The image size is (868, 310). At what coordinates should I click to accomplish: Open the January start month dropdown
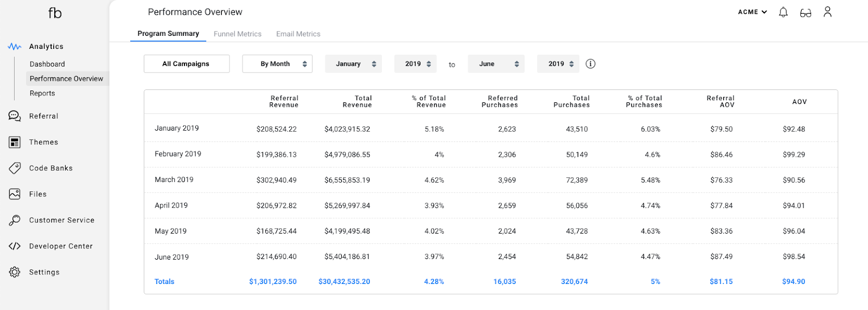coord(353,64)
